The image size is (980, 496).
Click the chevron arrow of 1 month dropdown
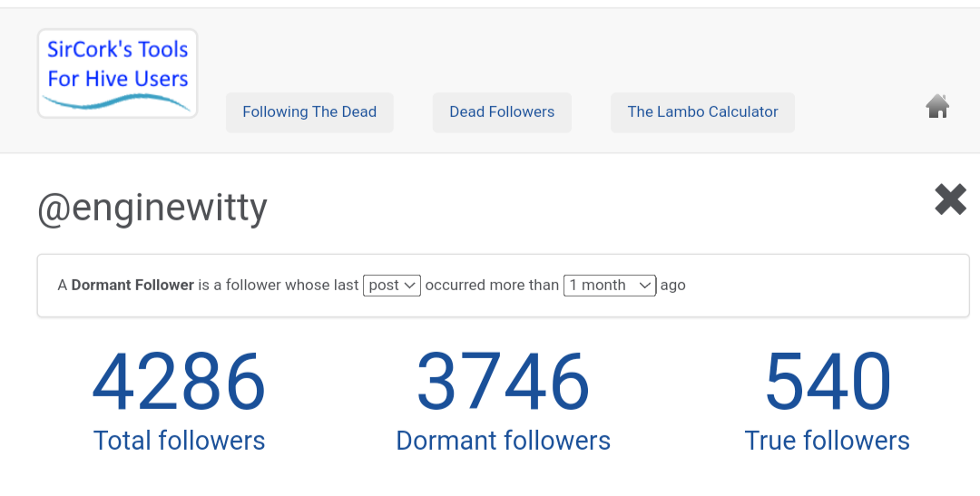click(x=645, y=286)
